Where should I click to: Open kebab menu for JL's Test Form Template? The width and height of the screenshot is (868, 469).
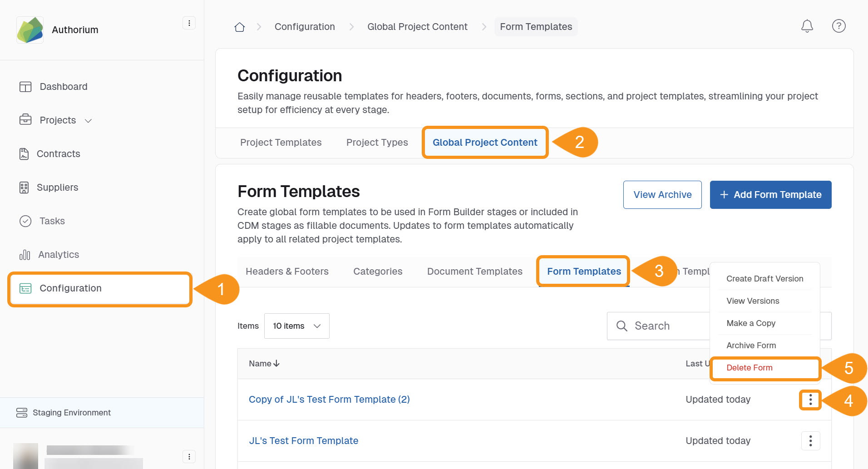point(810,441)
